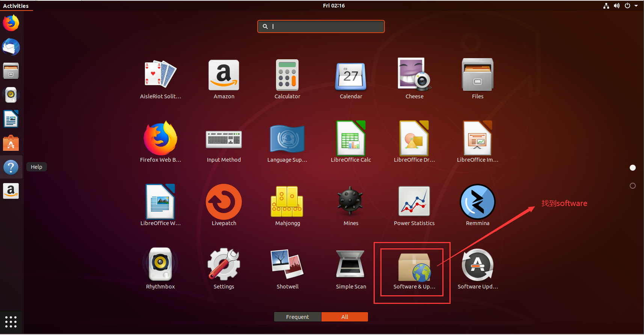Start the Mahjongg game
The image size is (644, 335).
tap(287, 206)
